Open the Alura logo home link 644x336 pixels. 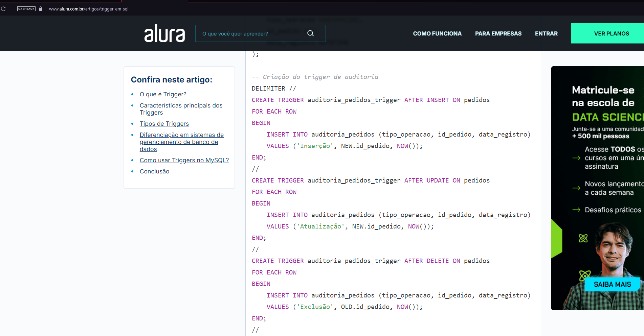click(164, 33)
